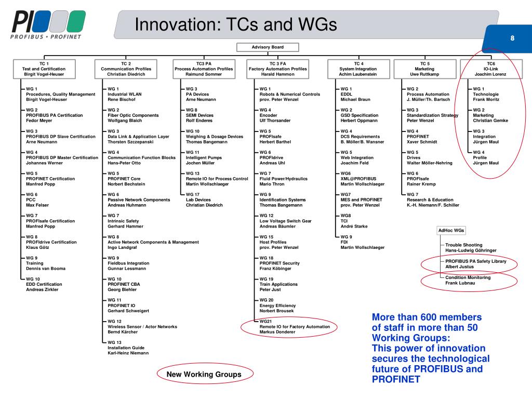This screenshot has height=399, width=532.
Task: Click the slide title Innovation: TCs and WGs
Action: 236,24
